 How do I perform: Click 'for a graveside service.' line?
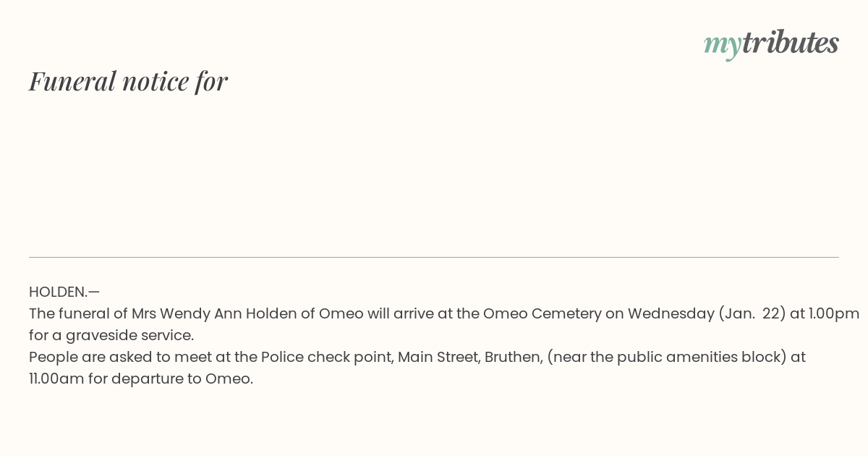tap(111, 335)
